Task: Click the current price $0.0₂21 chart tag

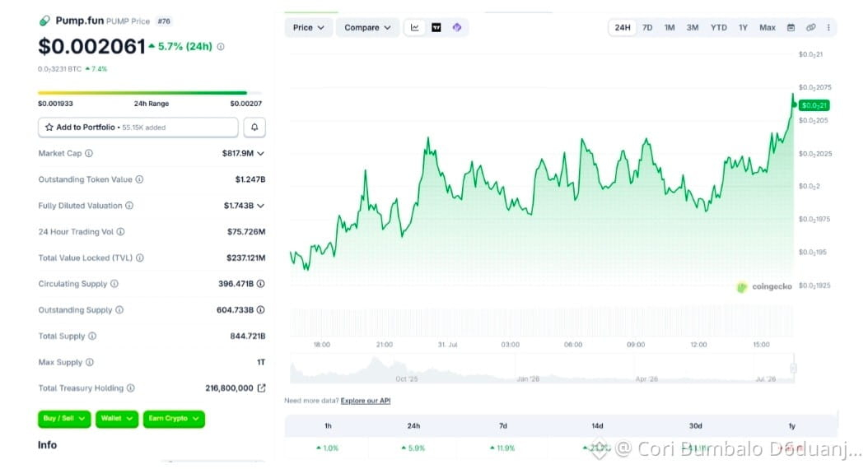Action: [814, 105]
